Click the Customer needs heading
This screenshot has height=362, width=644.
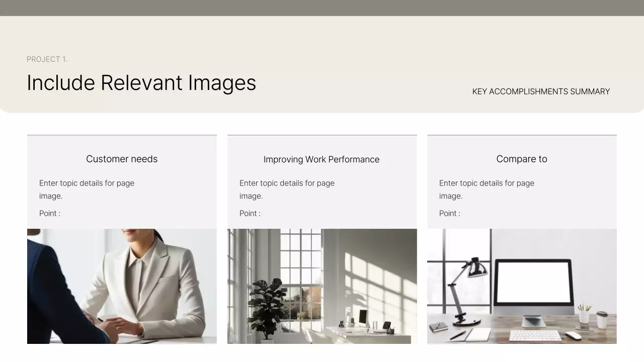(x=122, y=159)
